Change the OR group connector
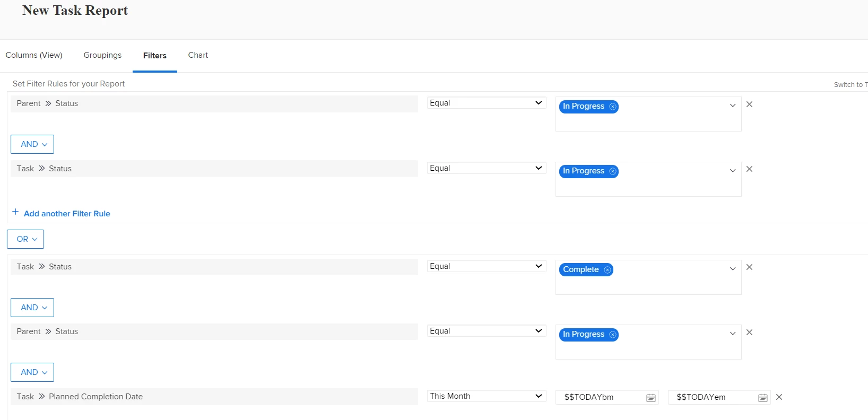The height and width of the screenshot is (420, 868). [25, 239]
